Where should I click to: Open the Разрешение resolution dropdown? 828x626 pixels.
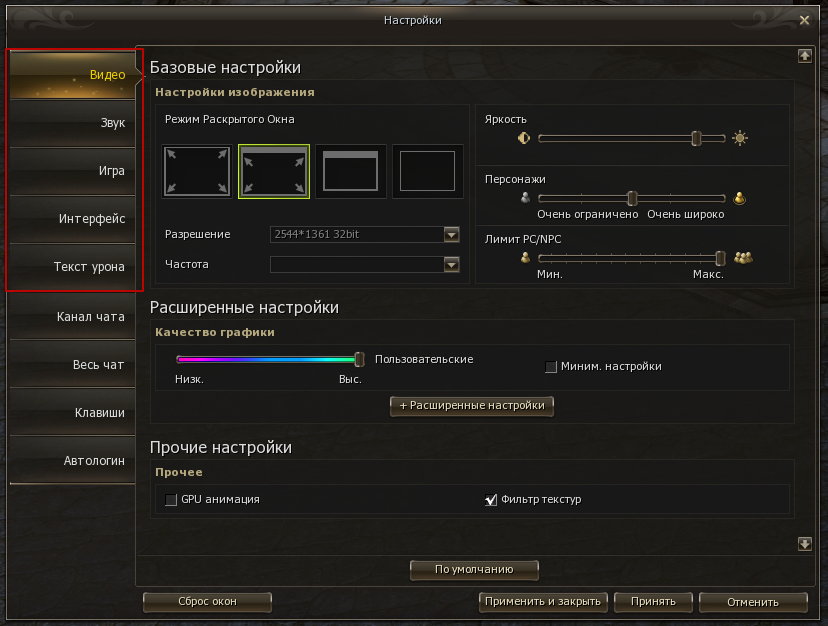[451, 234]
